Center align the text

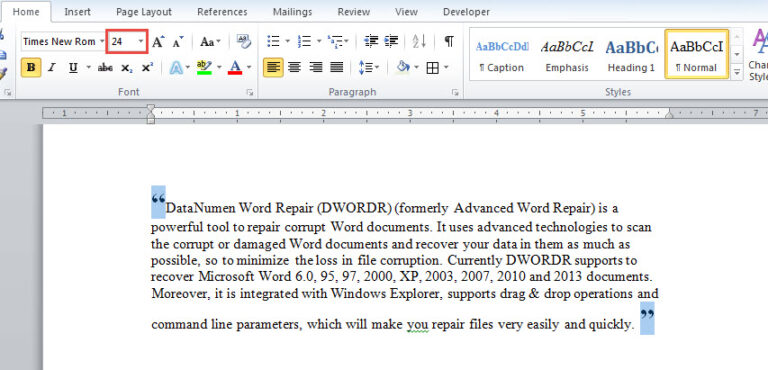tap(294, 68)
